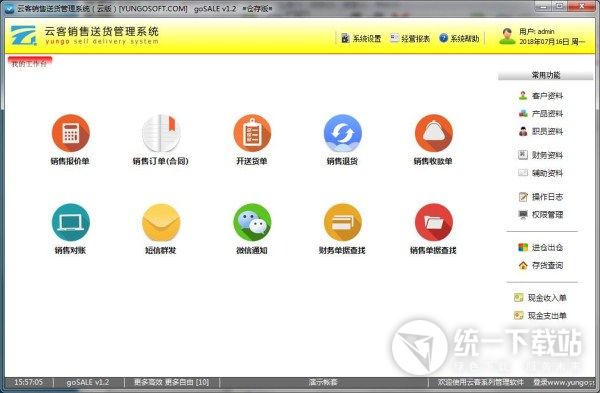Screen dimensions: 600x393
Task: Click the 常用功能 panel header
Action: tap(546, 75)
